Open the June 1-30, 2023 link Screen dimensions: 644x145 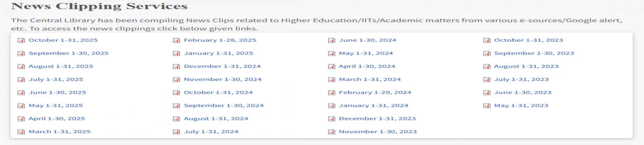click(x=523, y=92)
